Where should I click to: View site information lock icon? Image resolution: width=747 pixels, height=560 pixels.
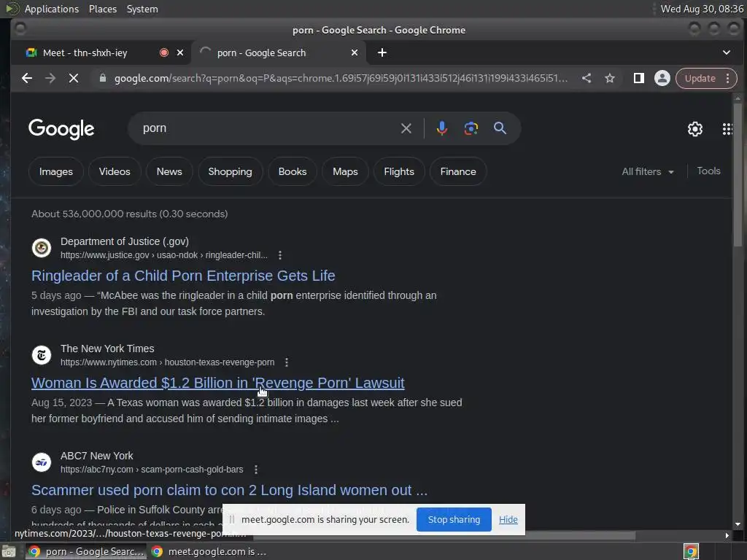click(102, 78)
